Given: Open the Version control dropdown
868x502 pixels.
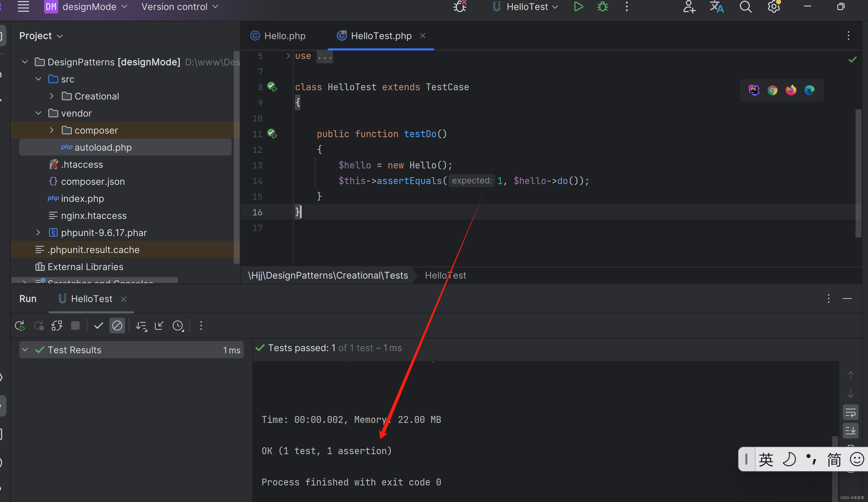Looking at the screenshot, I should 180,7.
